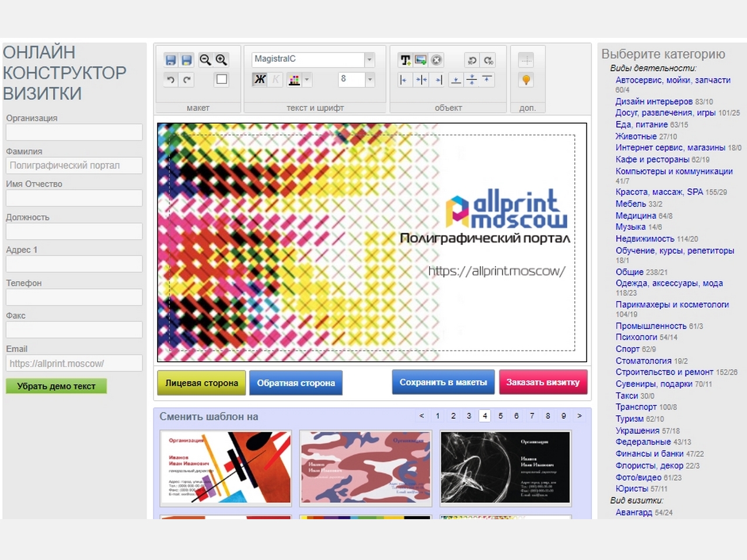Align object to the left edge
This screenshot has height=560, width=747.
click(x=404, y=79)
